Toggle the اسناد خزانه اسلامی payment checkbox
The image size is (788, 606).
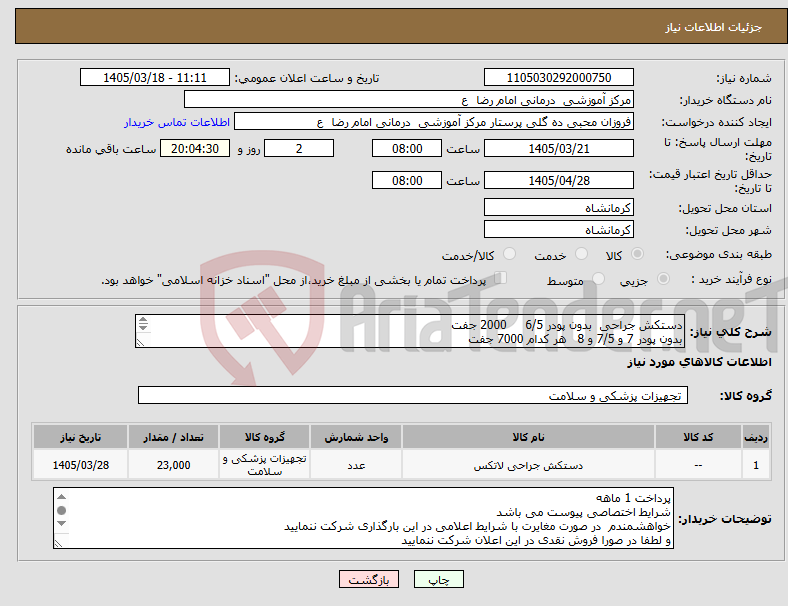click(x=500, y=278)
